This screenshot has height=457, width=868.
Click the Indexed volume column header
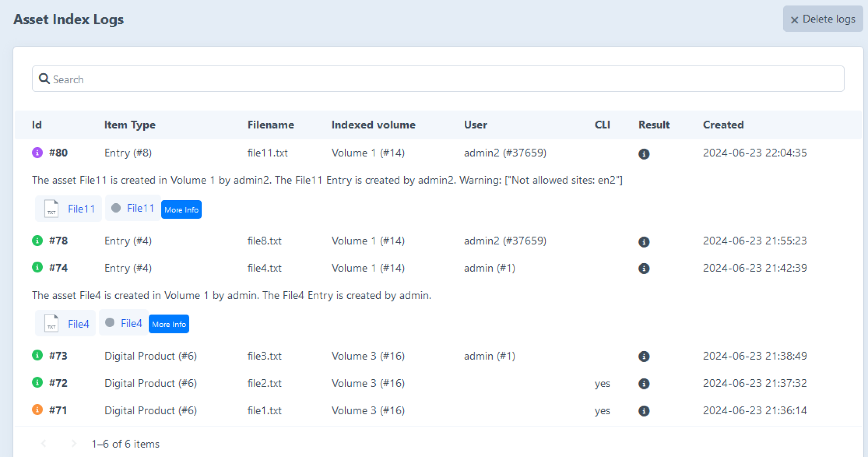click(x=373, y=125)
